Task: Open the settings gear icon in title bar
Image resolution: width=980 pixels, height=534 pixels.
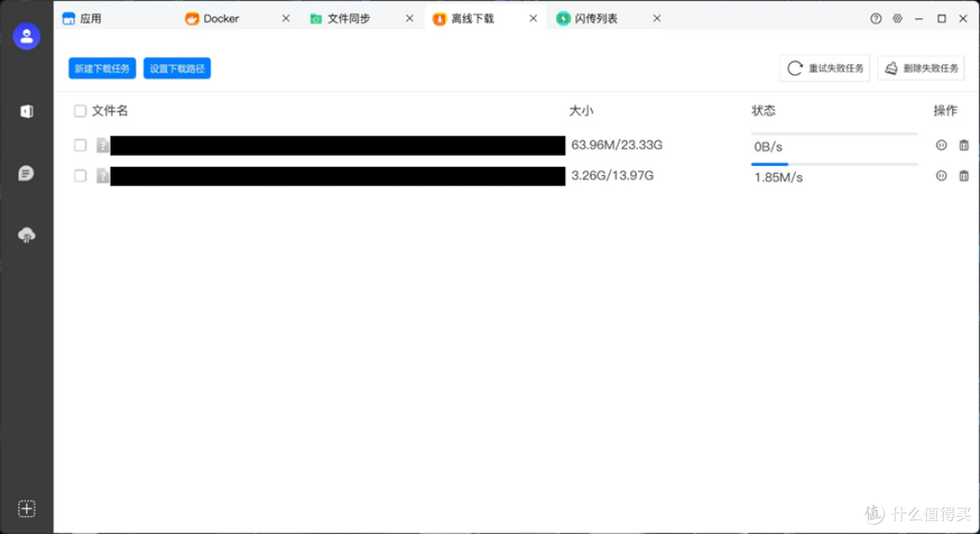Action: pos(897,19)
